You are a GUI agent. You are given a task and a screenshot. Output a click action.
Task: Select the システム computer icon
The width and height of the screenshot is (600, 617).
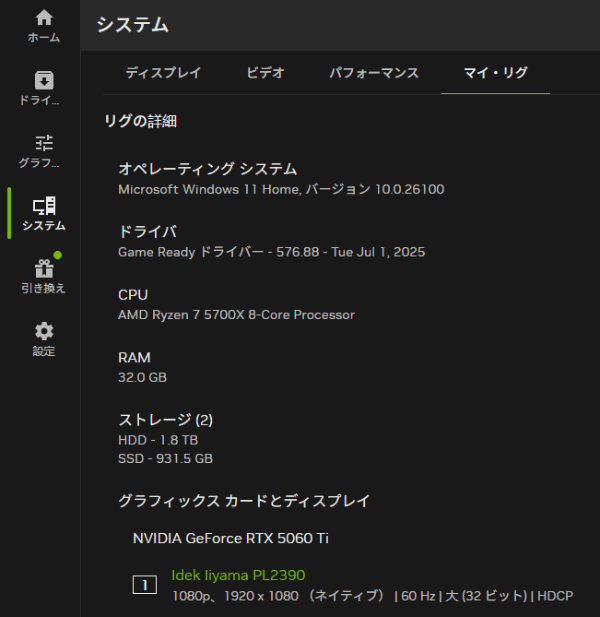pos(44,206)
